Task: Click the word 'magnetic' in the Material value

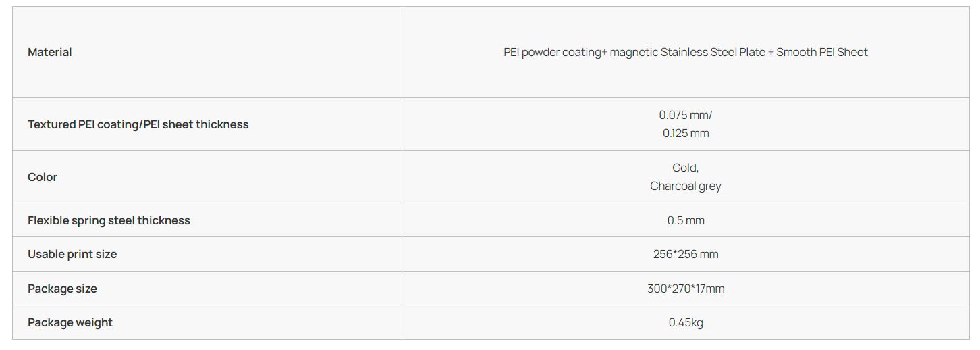Action: pos(633,52)
